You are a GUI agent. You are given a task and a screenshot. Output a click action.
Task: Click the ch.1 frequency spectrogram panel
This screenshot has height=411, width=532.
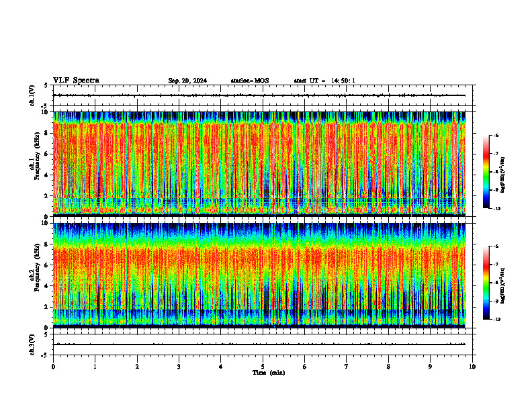coord(259,164)
